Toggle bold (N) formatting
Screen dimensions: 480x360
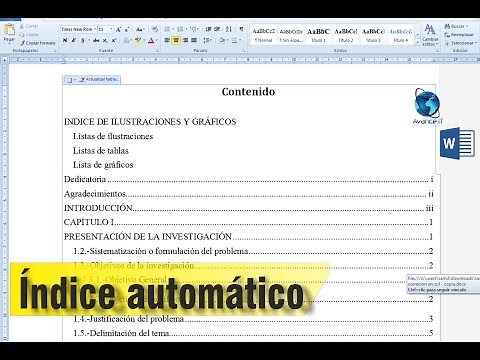click(65, 40)
